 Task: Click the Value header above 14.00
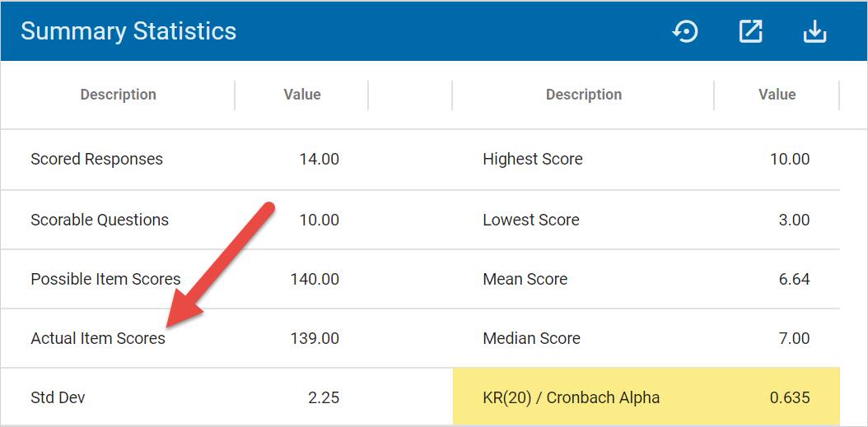coord(301,95)
